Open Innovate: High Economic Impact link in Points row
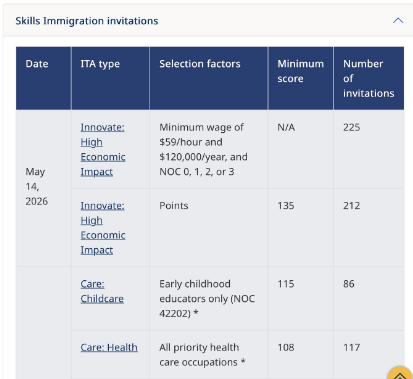This screenshot has height=379, width=413. tap(103, 228)
